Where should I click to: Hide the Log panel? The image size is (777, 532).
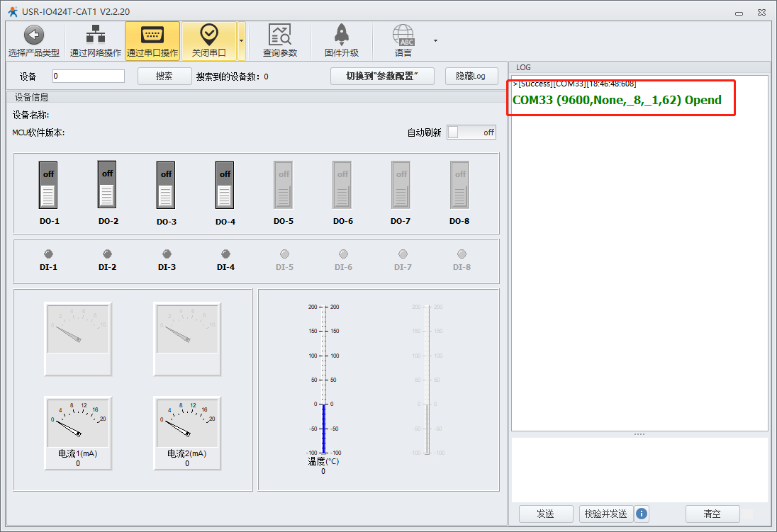(471, 77)
